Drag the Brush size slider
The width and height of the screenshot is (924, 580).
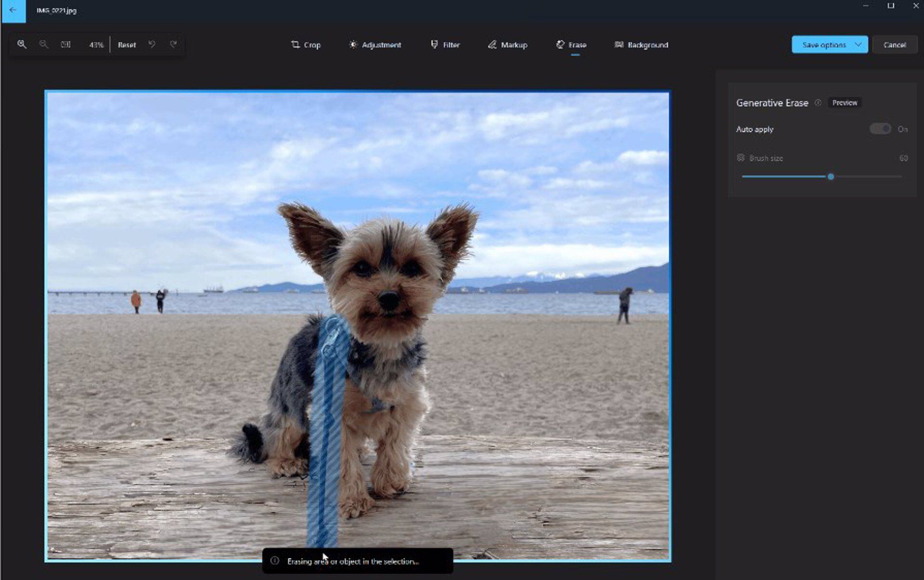(x=830, y=176)
